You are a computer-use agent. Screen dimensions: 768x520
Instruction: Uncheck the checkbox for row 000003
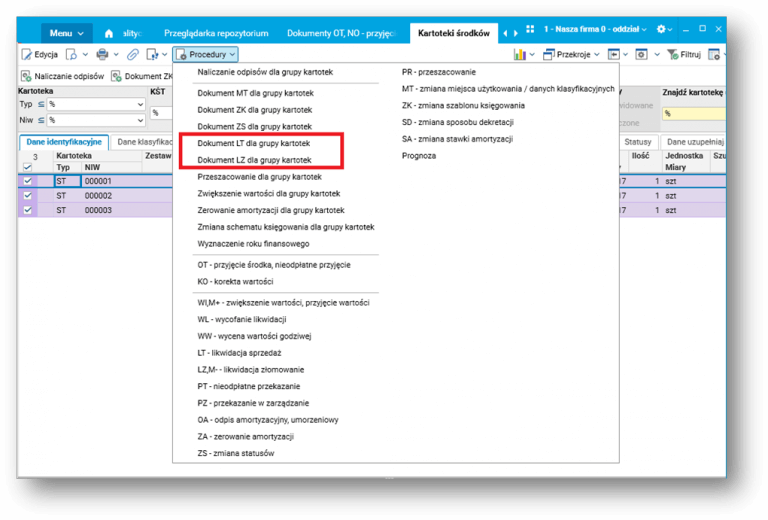coord(27,210)
